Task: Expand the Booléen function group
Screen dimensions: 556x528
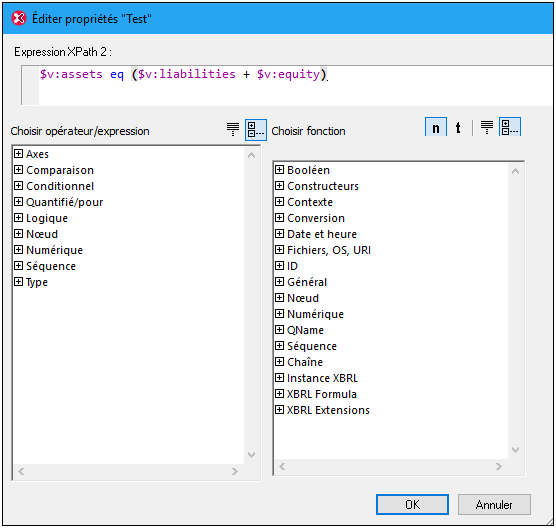Action: tap(279, 169)
